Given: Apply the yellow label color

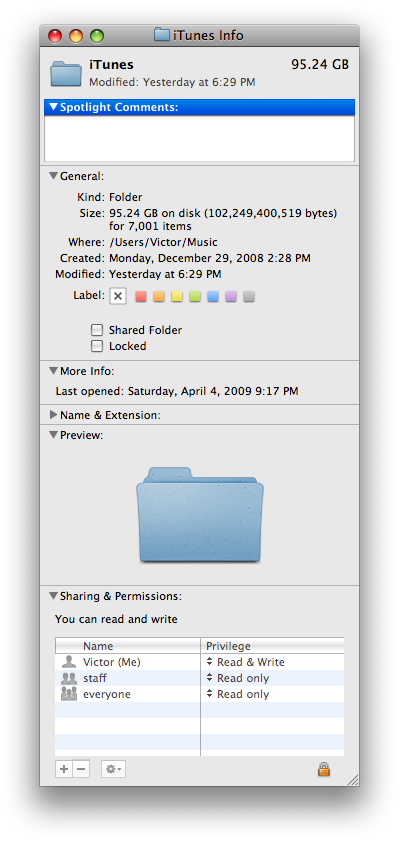Looking at the screenshot, I should tap(177, 297).
